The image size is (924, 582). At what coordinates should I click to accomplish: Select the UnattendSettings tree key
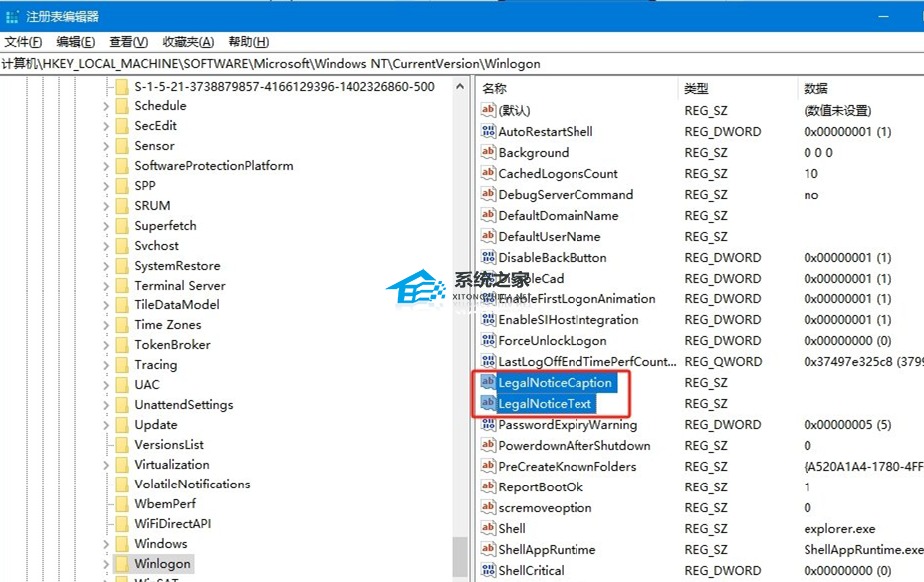[184, 405]
